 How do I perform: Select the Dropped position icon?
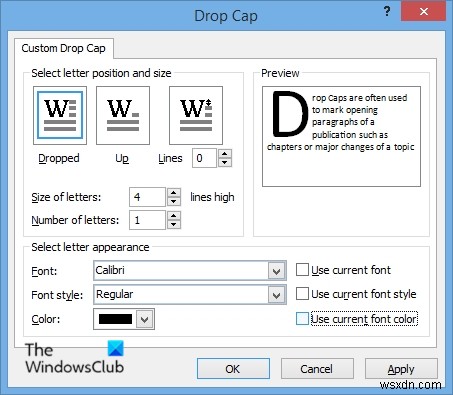coord(60,115)
